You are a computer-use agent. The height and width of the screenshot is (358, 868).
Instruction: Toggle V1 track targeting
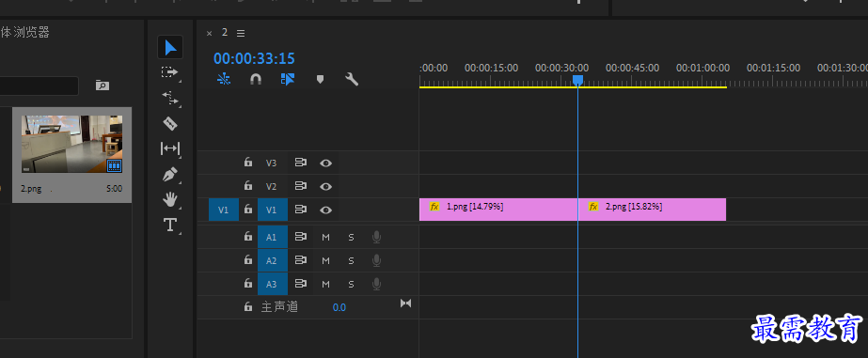click(273, 210)
